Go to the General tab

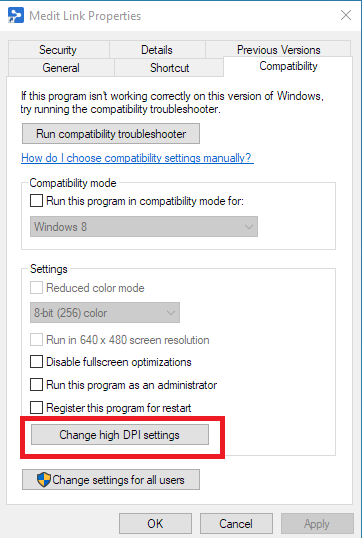point(61,68)
